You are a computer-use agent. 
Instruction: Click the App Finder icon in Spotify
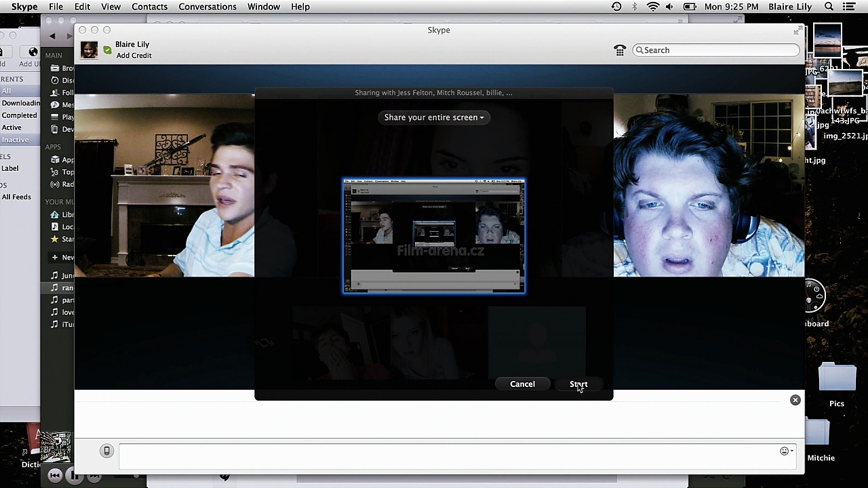pyautogui.click(x=56, y=159)
